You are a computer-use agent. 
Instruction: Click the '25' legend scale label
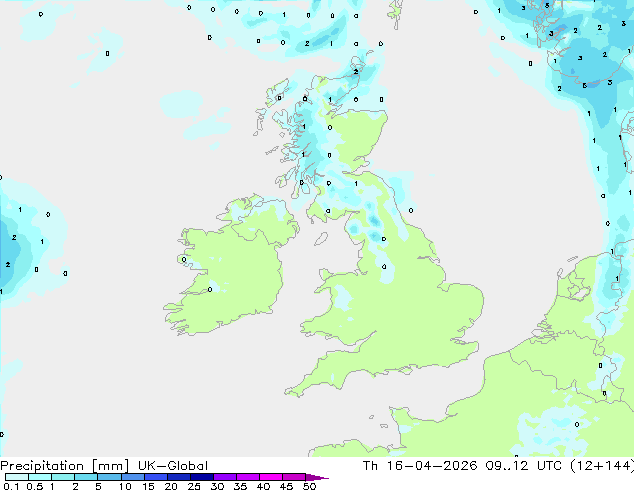(194, 486)
